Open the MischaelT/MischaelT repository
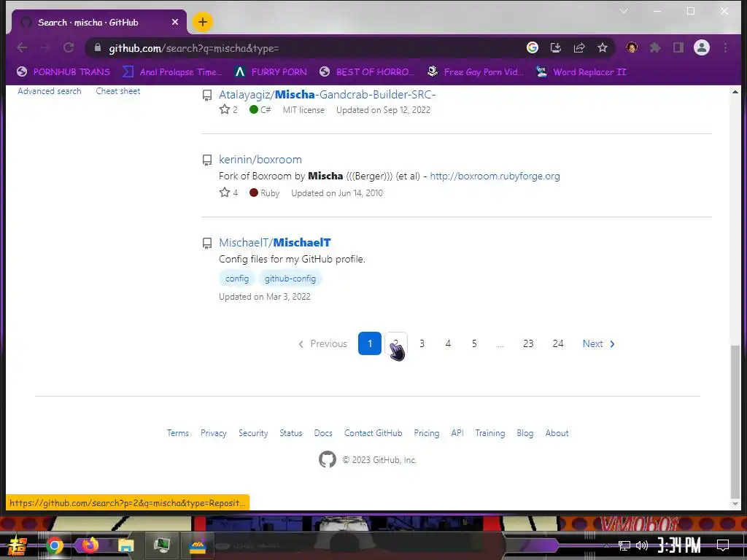 (275, 242)
